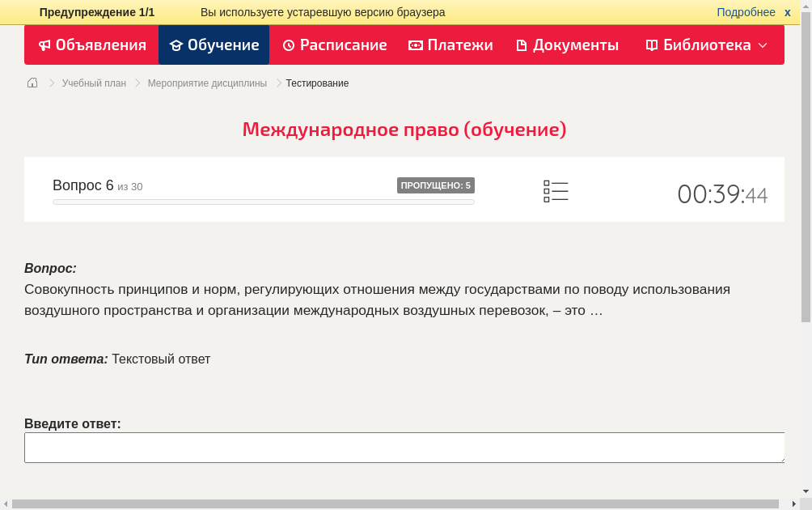Dismiss the browser warning with the x
The height and width of the screenshot is (510, 812).
[x=787, y=12]
